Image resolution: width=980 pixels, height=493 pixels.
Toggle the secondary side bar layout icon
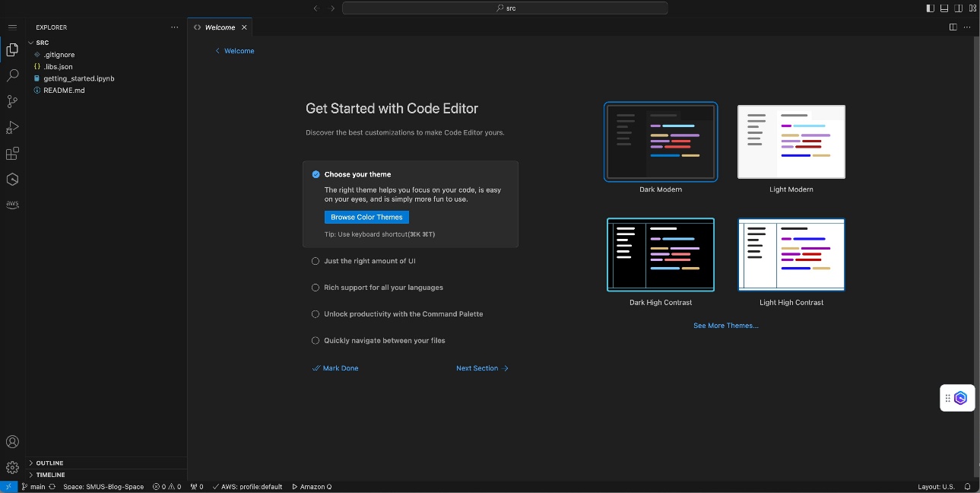click(958, 8)
